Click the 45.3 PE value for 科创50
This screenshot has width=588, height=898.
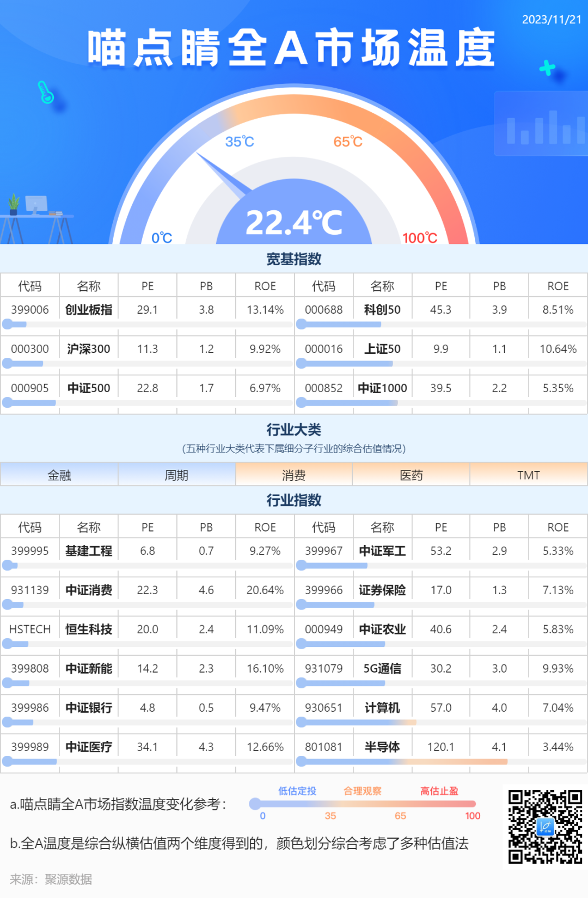tap(441, 310)
